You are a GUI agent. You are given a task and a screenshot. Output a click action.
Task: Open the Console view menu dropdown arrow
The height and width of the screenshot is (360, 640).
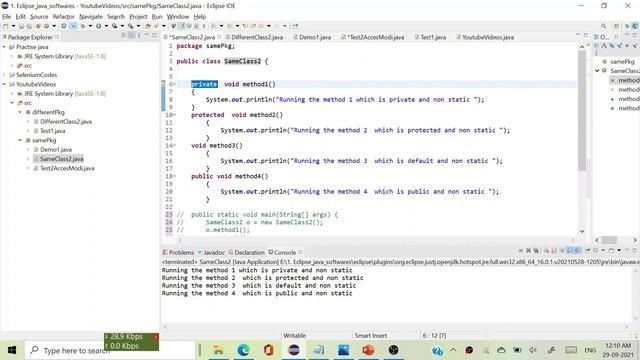[x=619, y=251]
